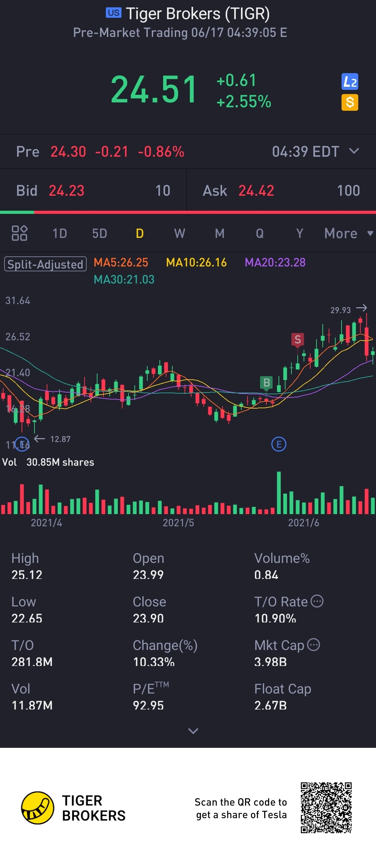Select the D daily chart tab

click(x=140, y=233)
